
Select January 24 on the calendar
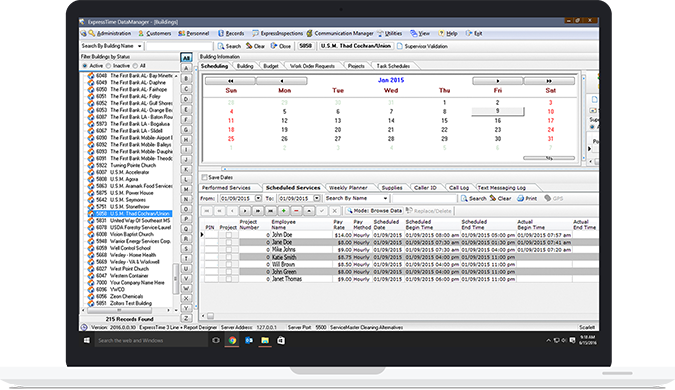click(x=551, y=130)
